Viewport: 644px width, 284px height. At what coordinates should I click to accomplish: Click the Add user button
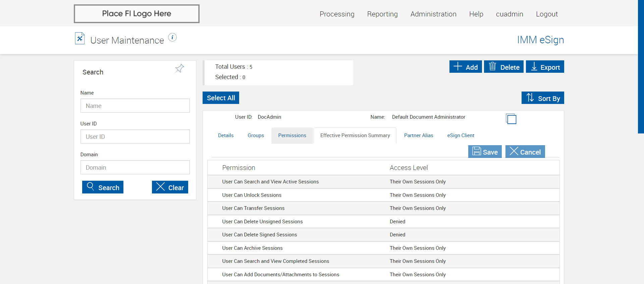[x=466, y=67]
